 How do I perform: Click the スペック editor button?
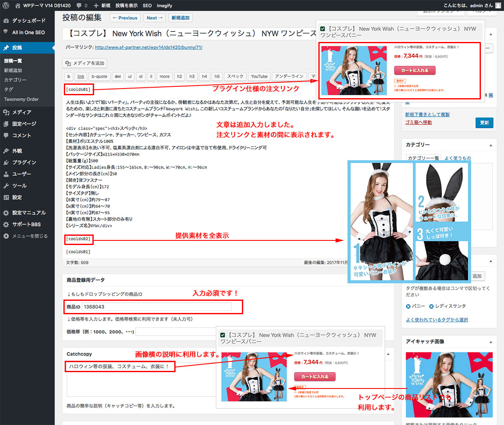coord(235,76)
